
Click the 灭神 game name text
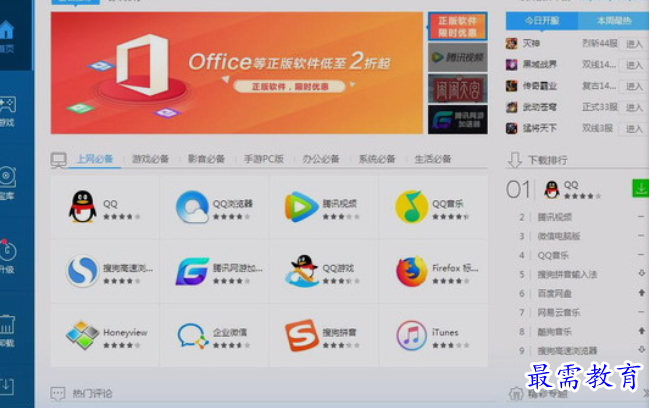[531, 43]
